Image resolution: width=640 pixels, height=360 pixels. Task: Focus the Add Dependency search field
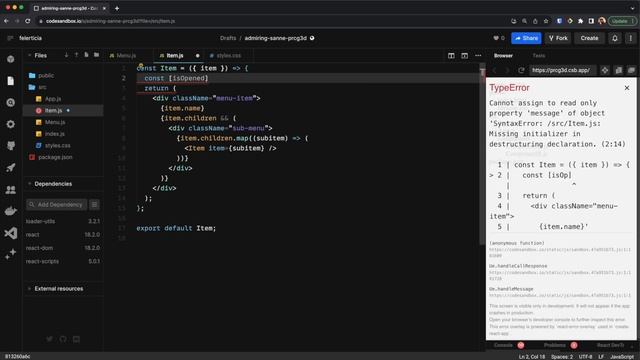point(57,204)
